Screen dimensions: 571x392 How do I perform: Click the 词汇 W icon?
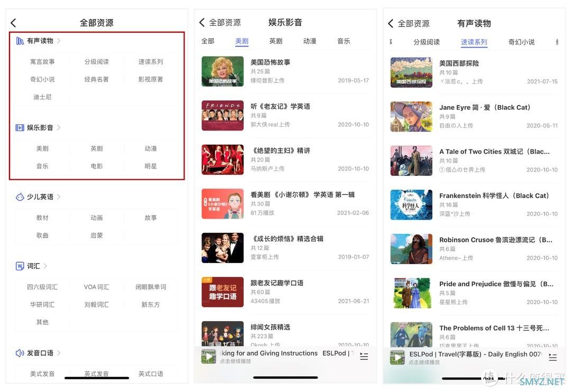pos(20,266)
